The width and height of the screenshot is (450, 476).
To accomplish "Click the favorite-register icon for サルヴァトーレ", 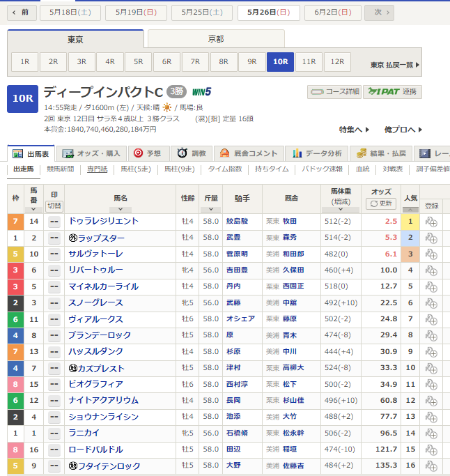I will 431,254.
